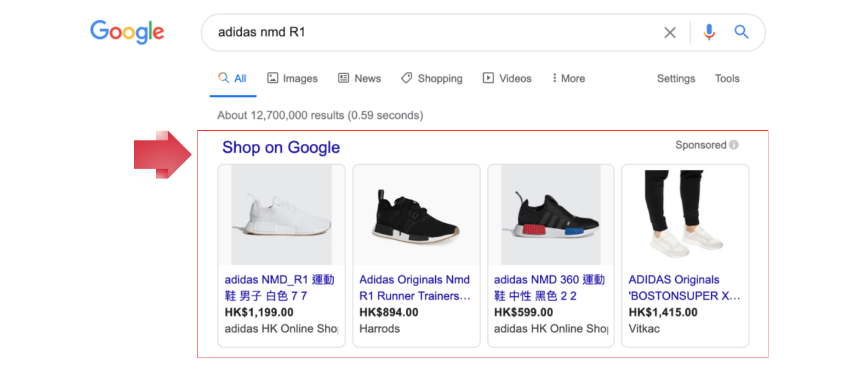
Task: Click the Shopping tag icon
Action: click(x=407, y=78)
